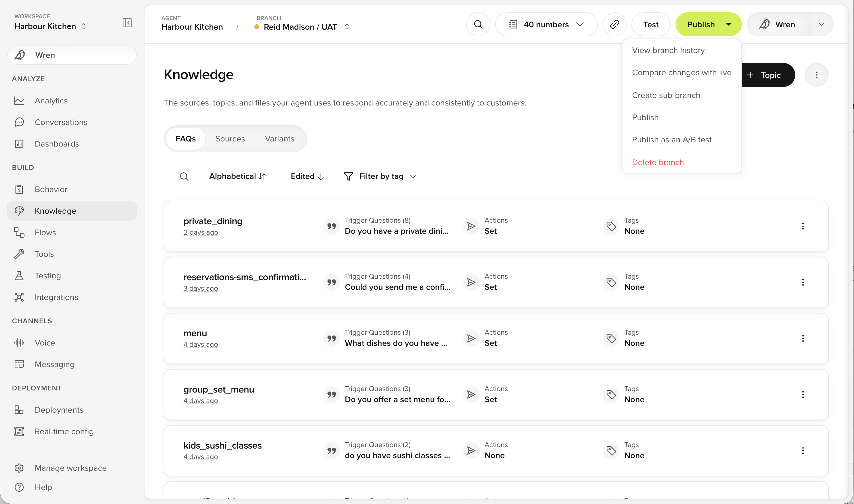Screen dimensions: 854x504
Task: Copy link via chain icon button
Action: [614, 25]
